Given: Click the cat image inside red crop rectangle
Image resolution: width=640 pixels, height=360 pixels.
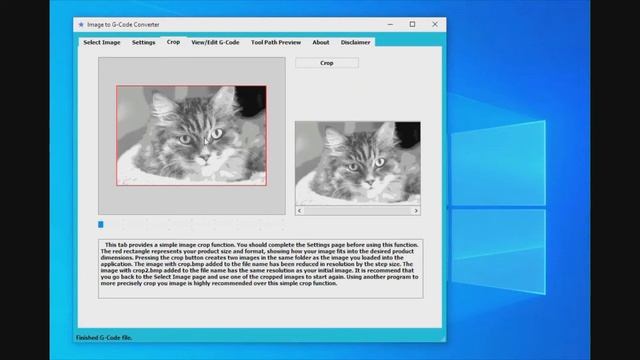Looking at the screenshot, I should point(191,136).
